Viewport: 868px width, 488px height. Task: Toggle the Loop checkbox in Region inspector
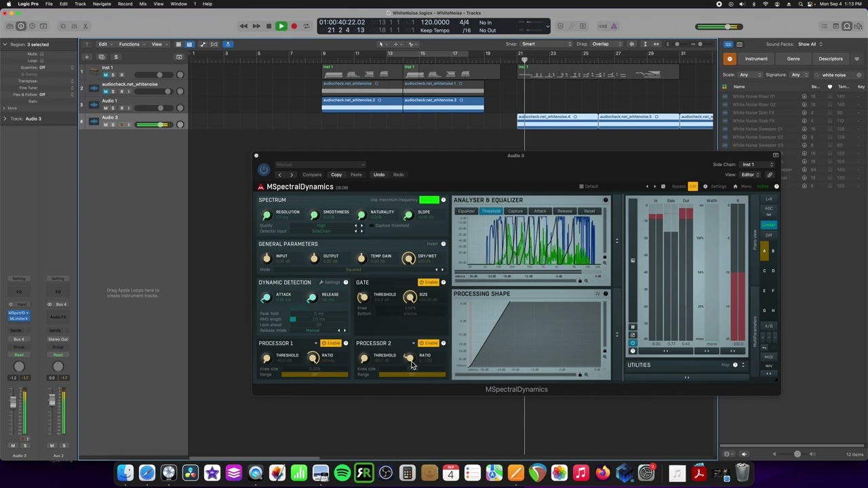click(41, 60)
